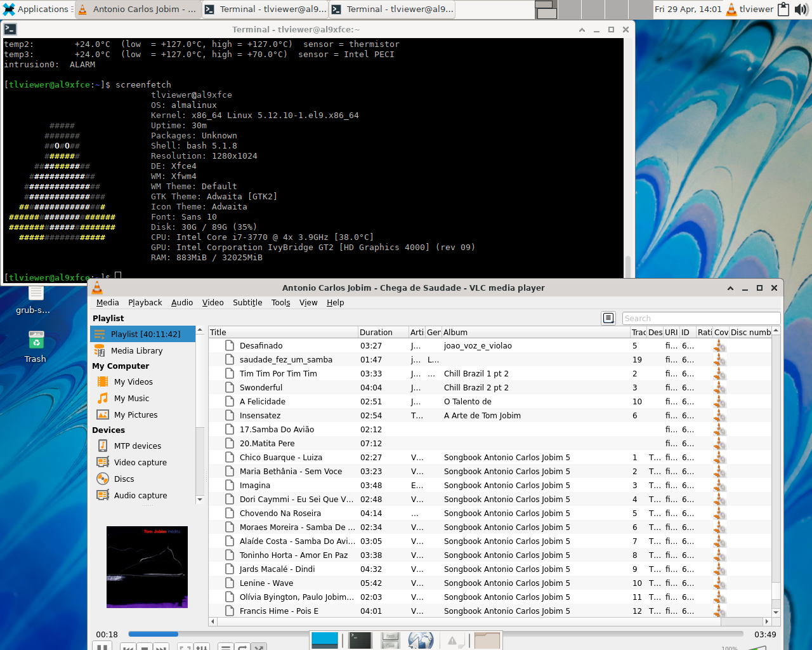Image resolution: width=812 pixels, height=650 pixels.
Task: Click the playlist scroll-up arrow
Action: pyautogui.click(x=776, y=331)
